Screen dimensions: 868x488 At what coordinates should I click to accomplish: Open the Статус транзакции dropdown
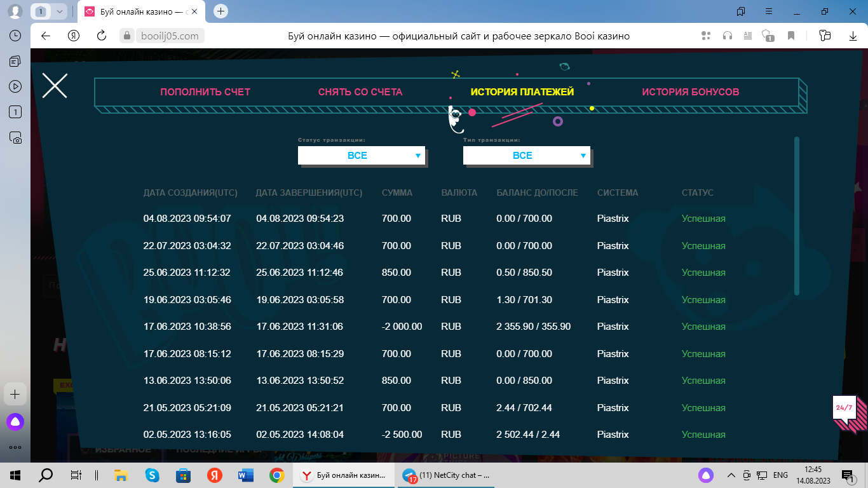pyautogui.click(x=362, y=156)
